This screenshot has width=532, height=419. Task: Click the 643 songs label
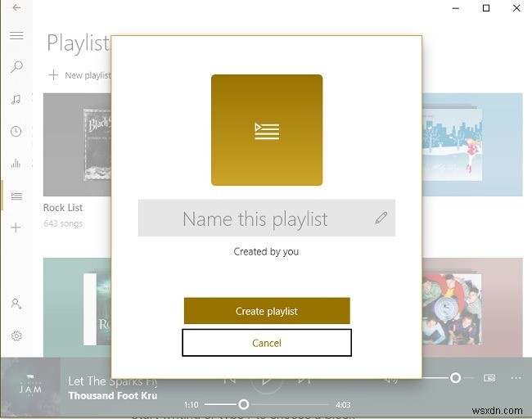tap(63, 223)
